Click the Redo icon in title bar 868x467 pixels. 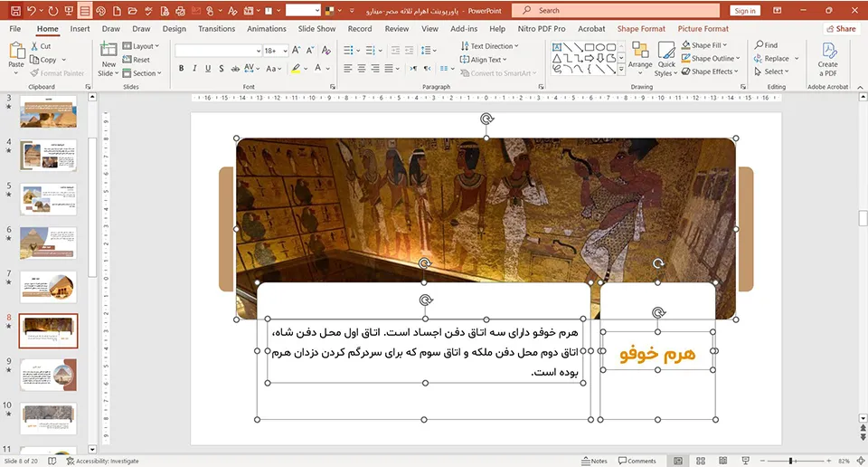coord(53,11)
